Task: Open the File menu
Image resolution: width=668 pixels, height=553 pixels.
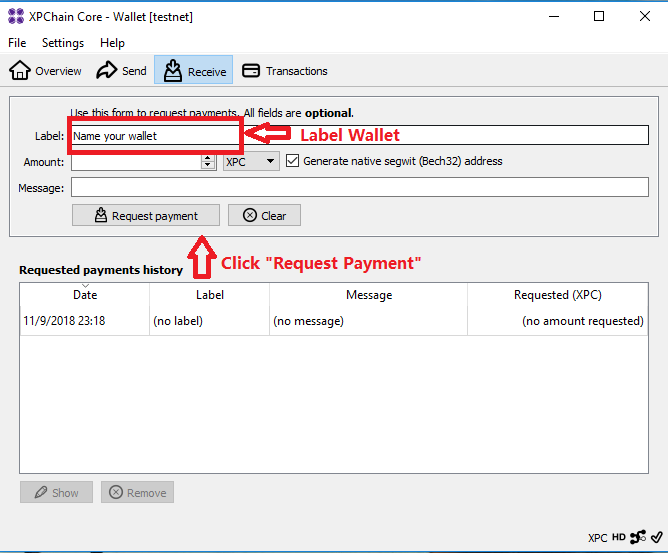Action: coord(17,43)
